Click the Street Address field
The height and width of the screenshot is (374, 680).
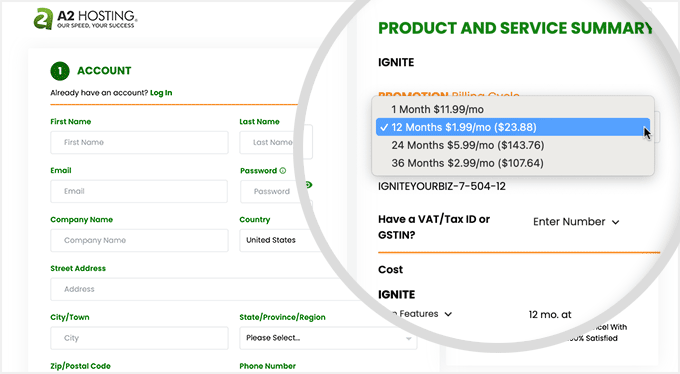(204, 289)
